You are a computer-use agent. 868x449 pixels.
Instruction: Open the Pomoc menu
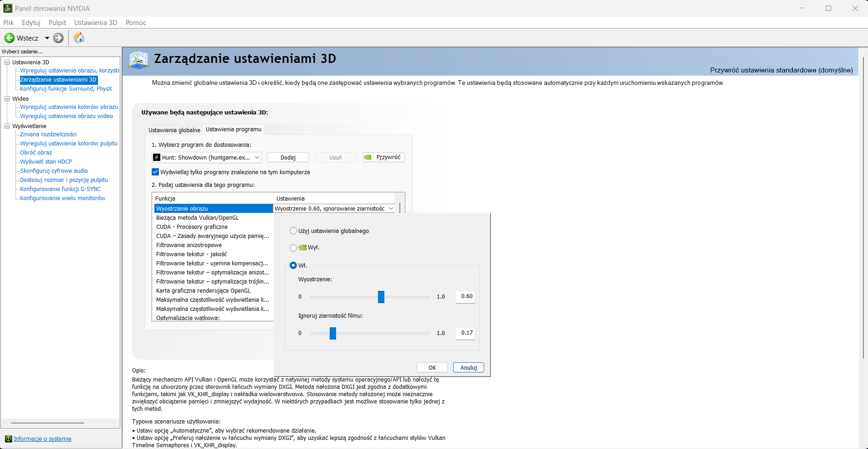pos(136,22)
